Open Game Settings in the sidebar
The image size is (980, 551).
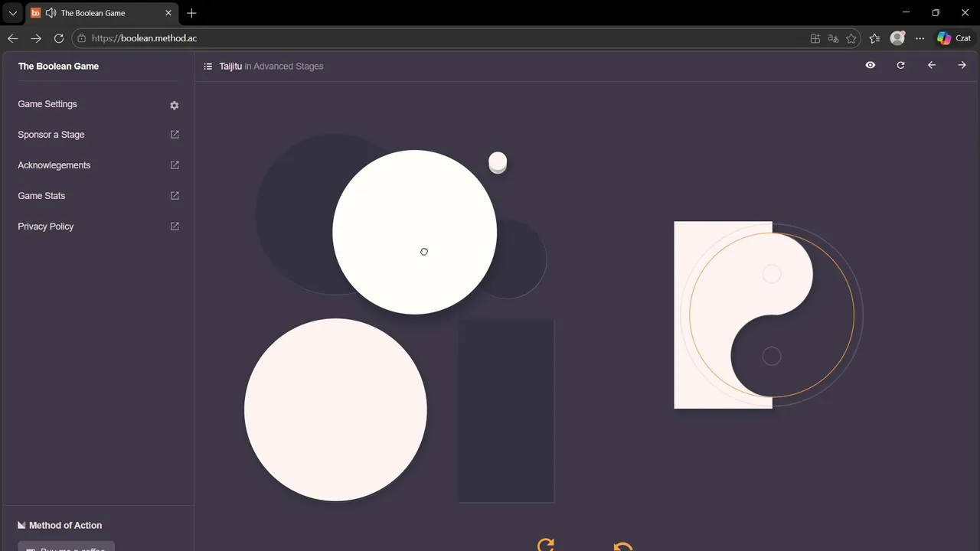click(x=47, y=104)
